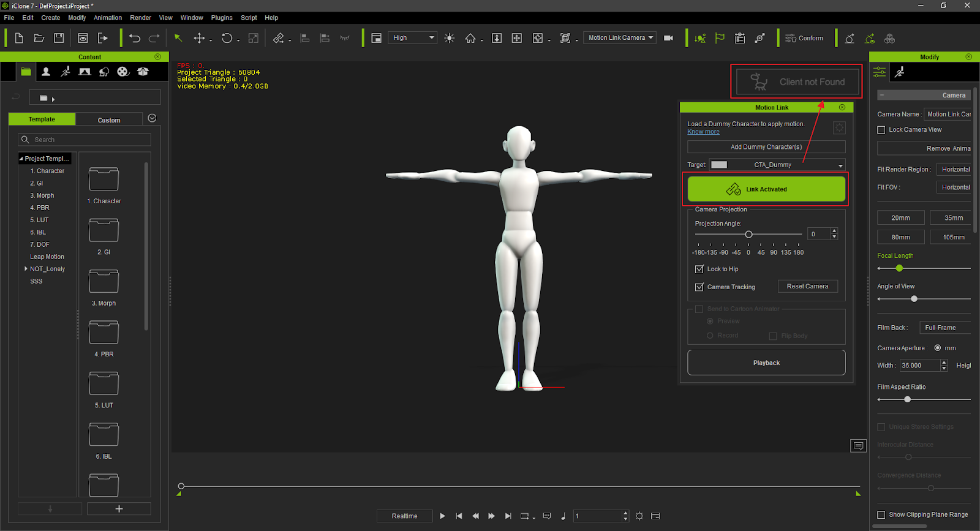Select the mm radio button for Camera Aperture
This screenshot has width=980, height=531.
click(938, 348)
